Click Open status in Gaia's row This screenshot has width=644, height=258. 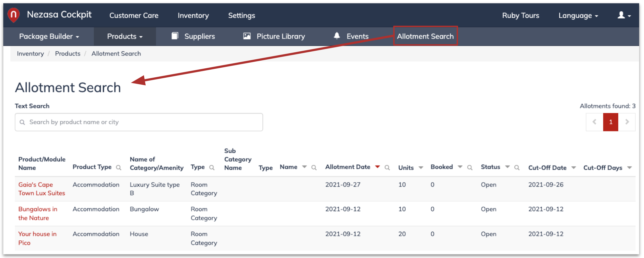tap(488, 185)
